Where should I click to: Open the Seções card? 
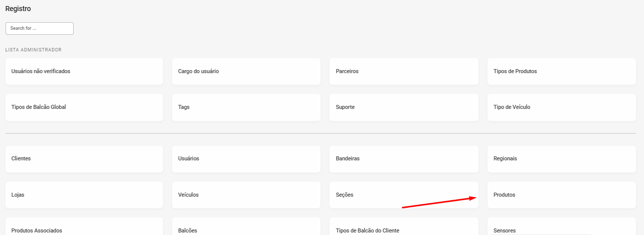(403, 195)
